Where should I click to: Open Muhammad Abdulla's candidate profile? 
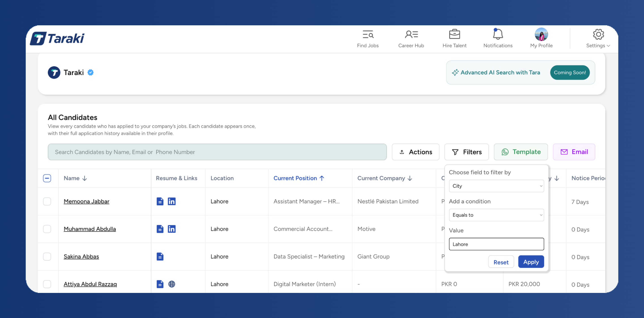90,229
